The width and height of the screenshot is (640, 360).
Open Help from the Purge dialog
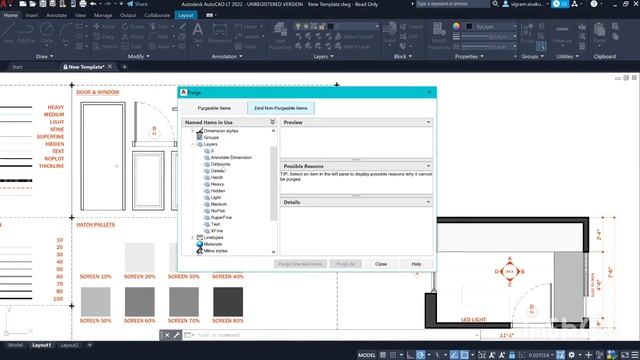(x=416, y=264)
